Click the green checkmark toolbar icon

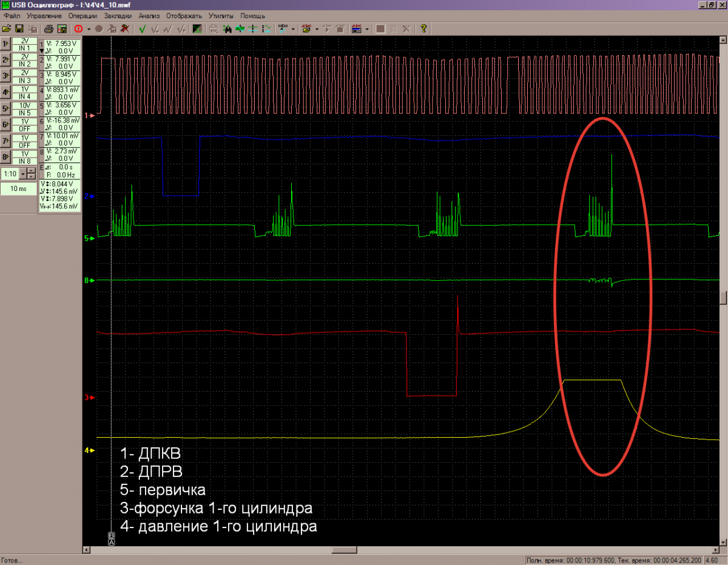point(142,28)
